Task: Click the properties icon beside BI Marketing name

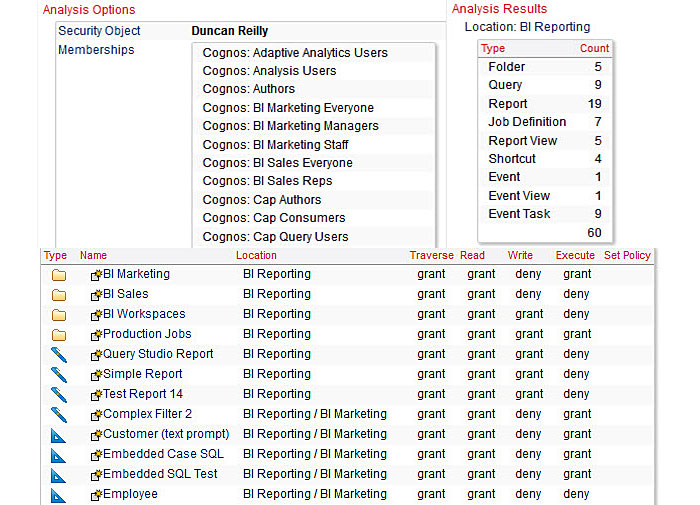Action: click(x=96, y=275)
